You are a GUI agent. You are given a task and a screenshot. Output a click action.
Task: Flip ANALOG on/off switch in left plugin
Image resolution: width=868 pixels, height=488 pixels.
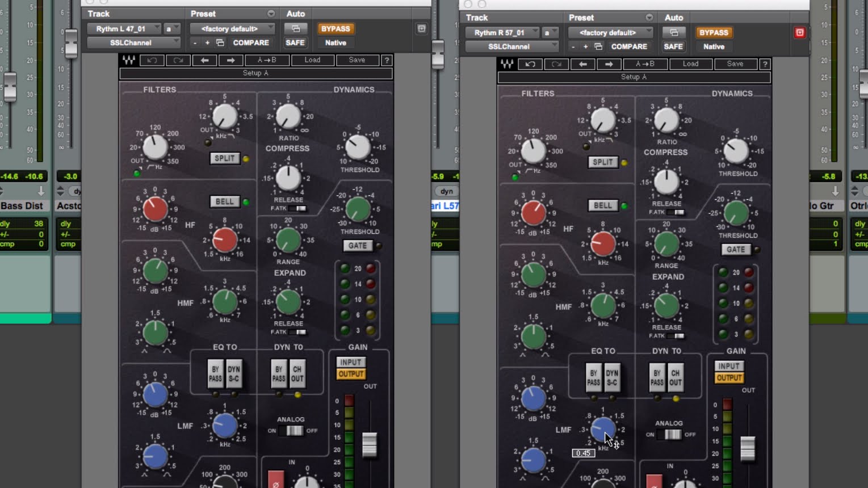(294, 431)
